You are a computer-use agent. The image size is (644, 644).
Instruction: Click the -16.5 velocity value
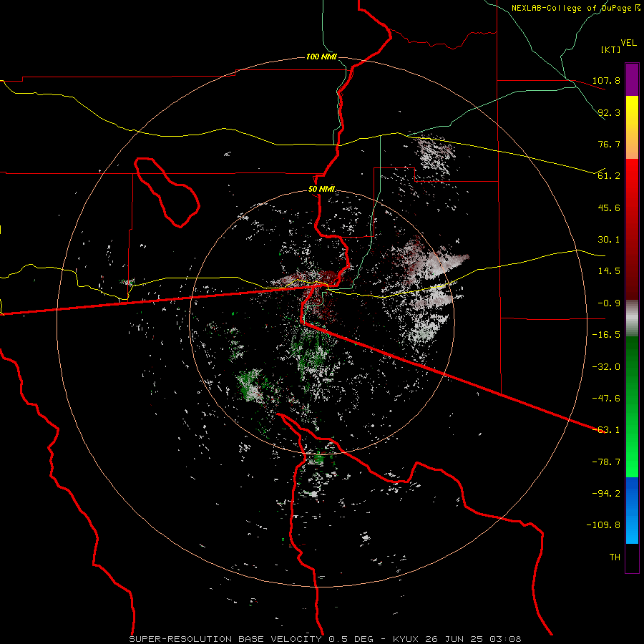[606, 335]
